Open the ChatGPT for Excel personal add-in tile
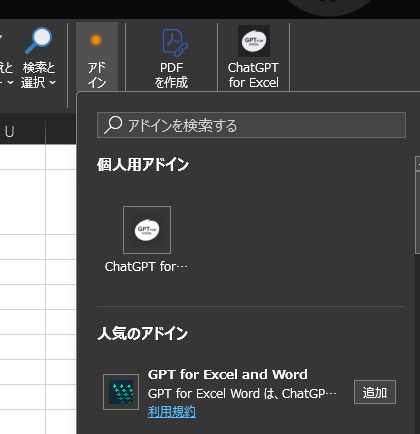Viewport: 420px width, 434px height. [147, 230]
